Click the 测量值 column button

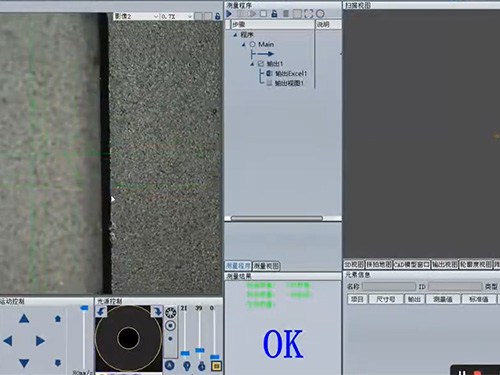(x=443, y=299)
